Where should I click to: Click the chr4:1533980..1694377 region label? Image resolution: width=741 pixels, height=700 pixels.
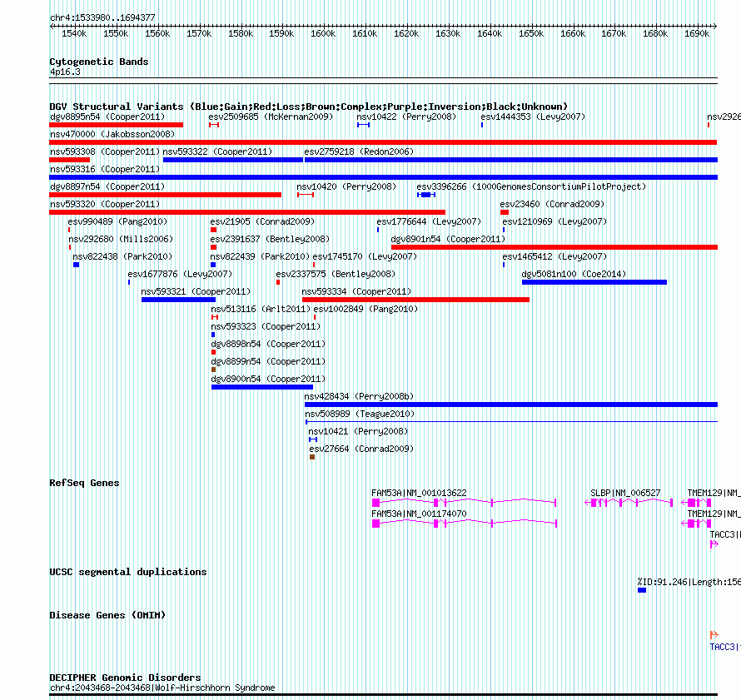(102, 18)
